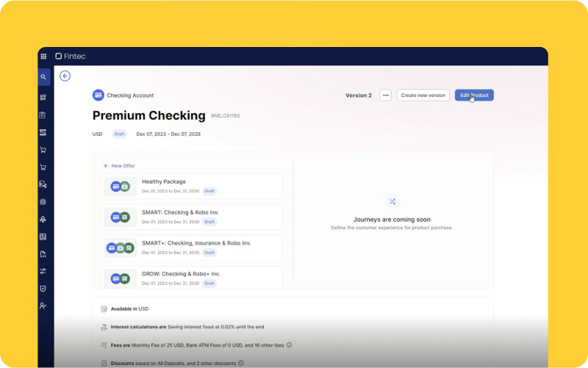The width and height of the screenshot is (588, 368).
Task: Open the table layout sidebar icon
Action: [x=43, y=237]
